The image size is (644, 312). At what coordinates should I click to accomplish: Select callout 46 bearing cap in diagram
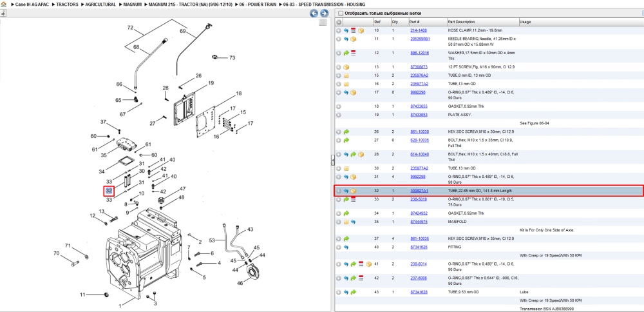[x=240, y=283]
